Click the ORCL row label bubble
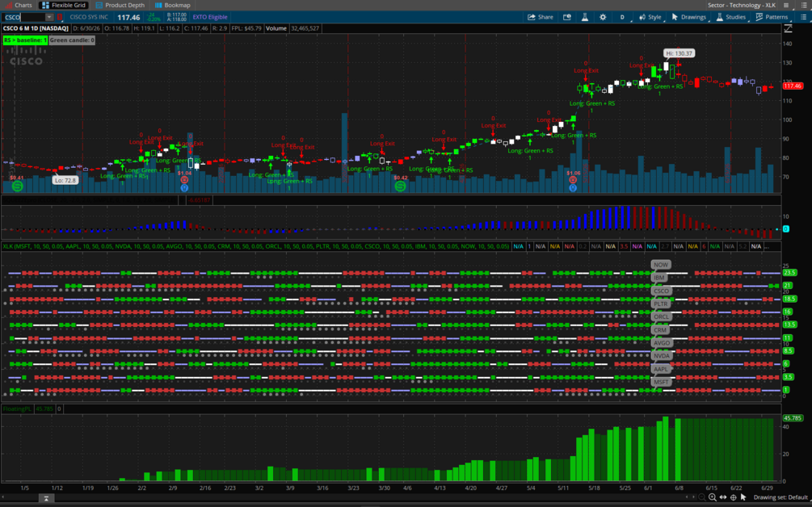The width and height of the screenshot is (812, 507). coord(661,316)
